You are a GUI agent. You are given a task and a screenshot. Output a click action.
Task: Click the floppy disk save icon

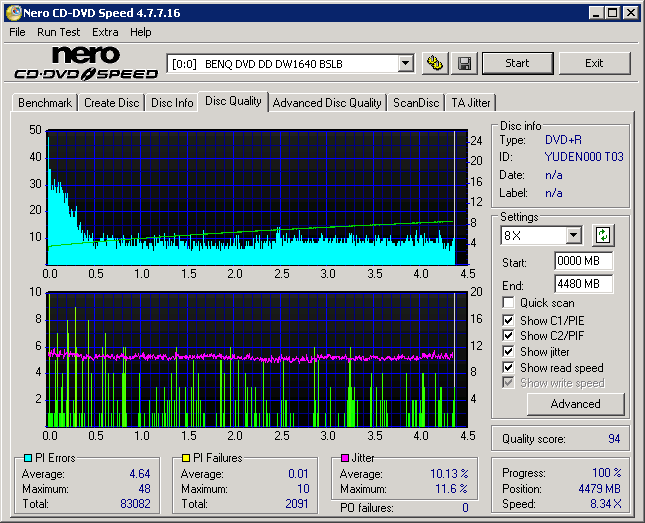[x=464, y=63]
